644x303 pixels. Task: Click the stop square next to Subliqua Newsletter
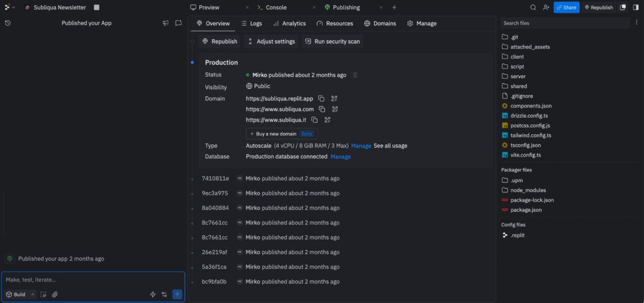[x=96, y=8]
